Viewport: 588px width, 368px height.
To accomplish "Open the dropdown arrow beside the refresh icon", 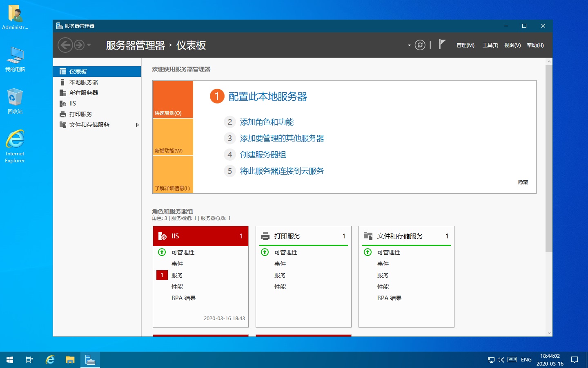I will click(409, 45).
